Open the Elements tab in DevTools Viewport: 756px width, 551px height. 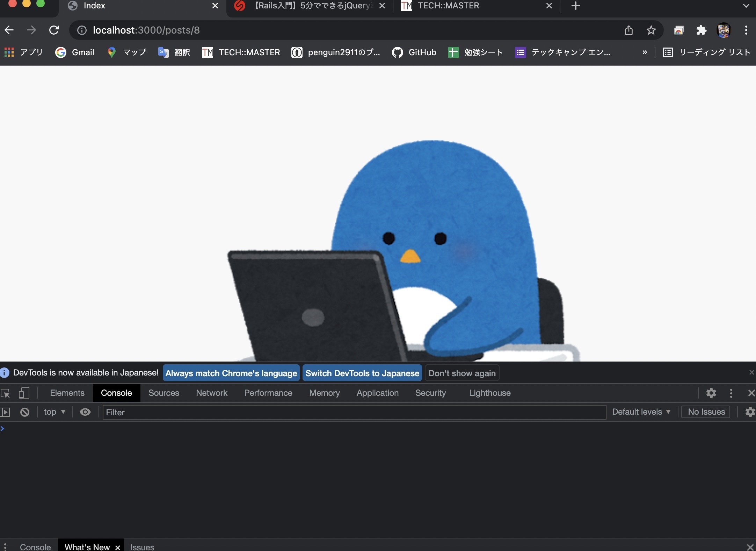[67, 393]
